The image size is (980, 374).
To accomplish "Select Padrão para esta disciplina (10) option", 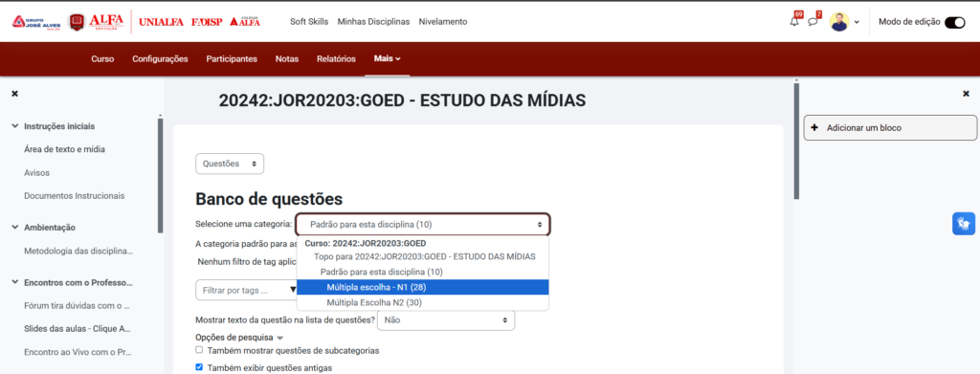I will coord(422,273).
